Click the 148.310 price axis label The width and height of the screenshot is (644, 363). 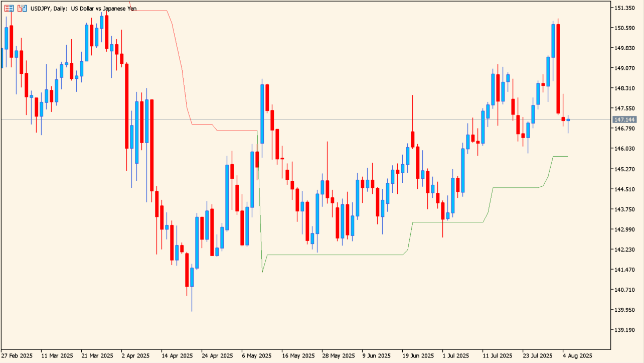pos(624,88)
